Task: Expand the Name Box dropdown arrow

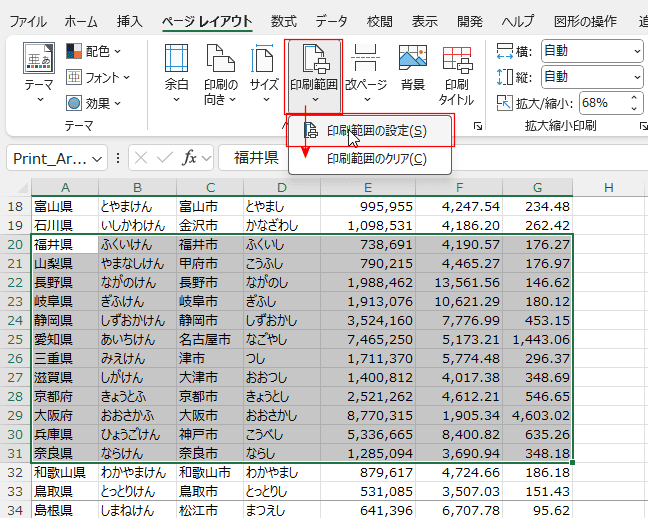Action: point(97,159)
